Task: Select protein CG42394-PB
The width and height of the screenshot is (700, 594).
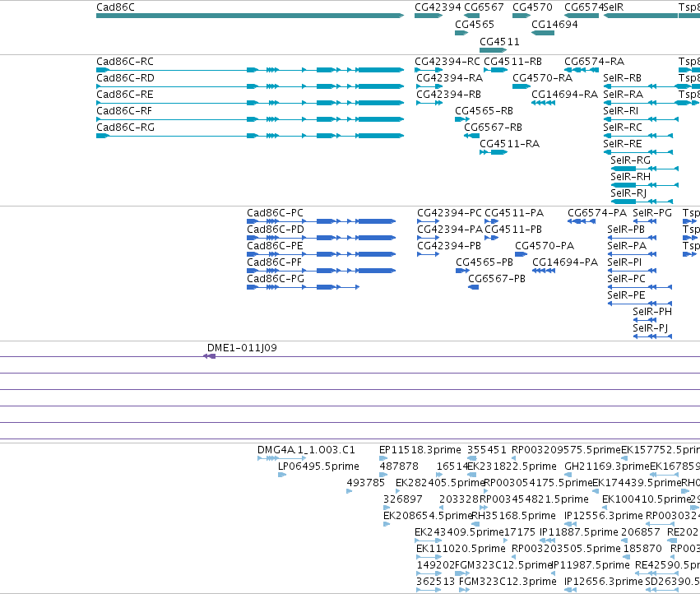Action: (x=428, y=254)
